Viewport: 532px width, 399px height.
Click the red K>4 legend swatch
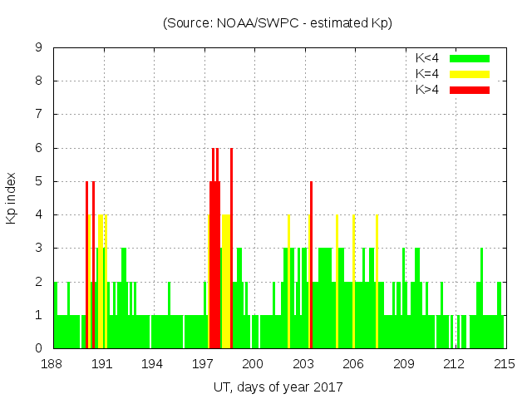(470, 90)
